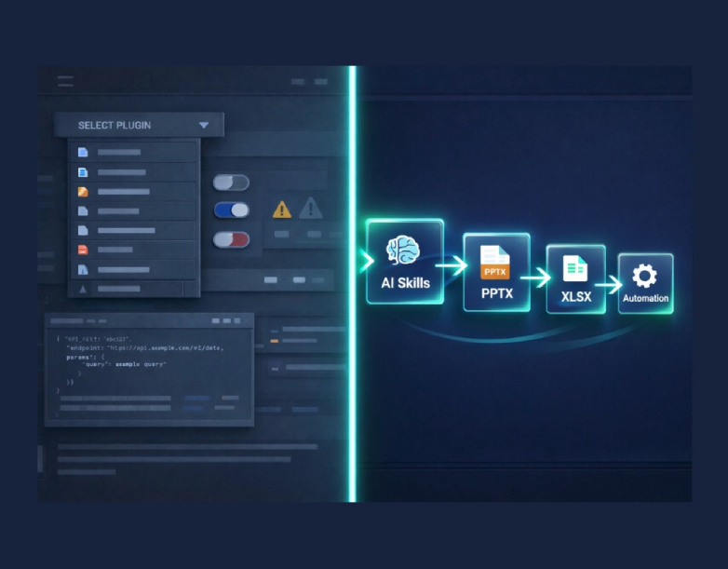The width and height of the screenshot is (728, 569).
Task: Enable the top gray toggle switch
Action: pos(231,182)
